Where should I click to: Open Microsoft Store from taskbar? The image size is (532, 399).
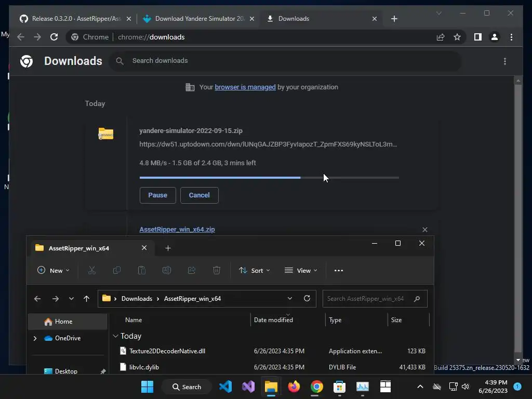339,387
